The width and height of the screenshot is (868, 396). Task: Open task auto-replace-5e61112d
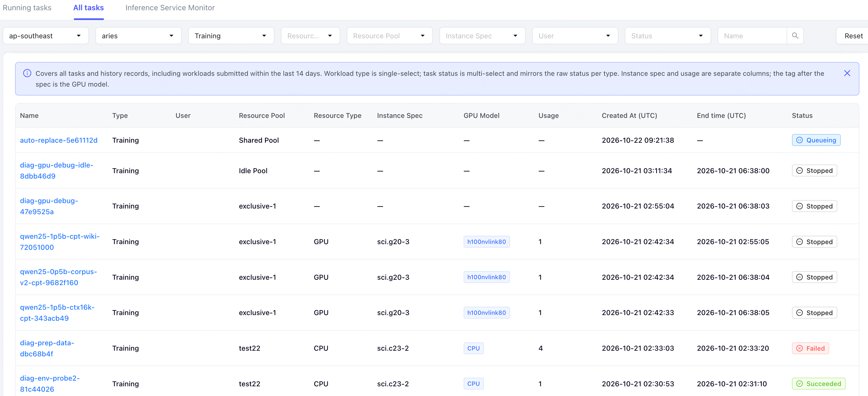pyautogui.click(x=59, y=140)
